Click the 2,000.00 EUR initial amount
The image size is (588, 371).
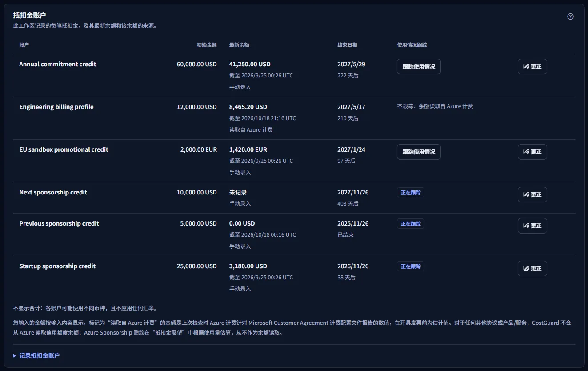[199, 149]
